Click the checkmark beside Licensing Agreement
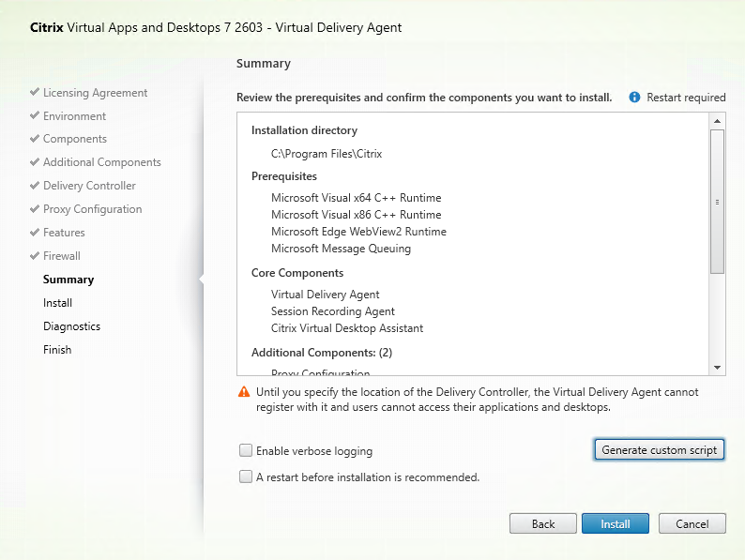The height and width of the screenshot is (560, 745). pyautogui.click(x=34, y=92)
